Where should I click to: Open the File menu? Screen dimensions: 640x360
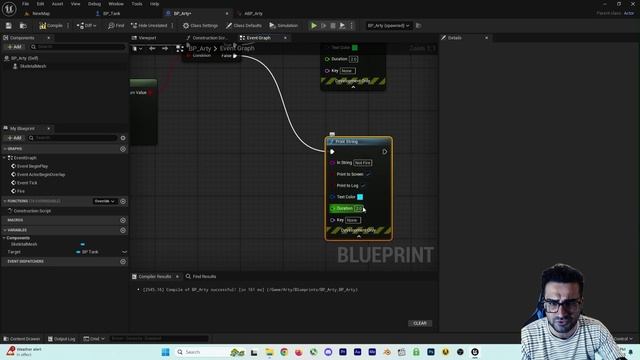click(25, 4)
